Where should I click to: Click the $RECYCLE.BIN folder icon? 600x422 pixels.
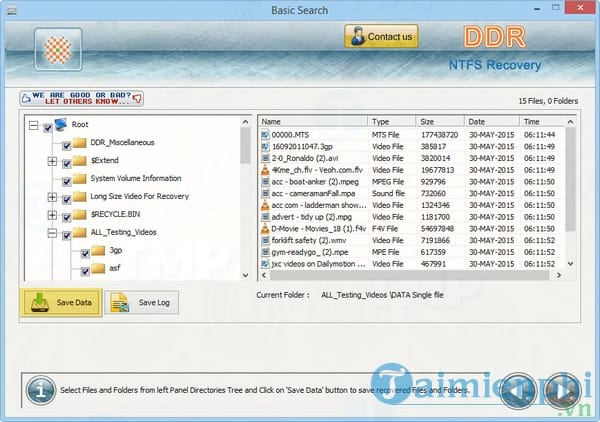[x=80, y=214]
